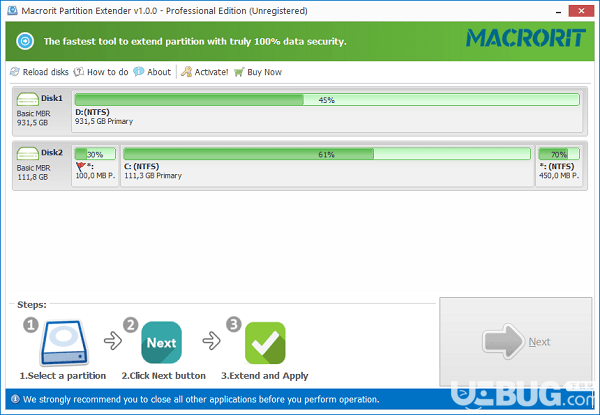Image resolution: width=600 pixels, height=415 pixels.
Task: Select the *: (NTFS) recovery partition label
Action: [x=557, y=166]
